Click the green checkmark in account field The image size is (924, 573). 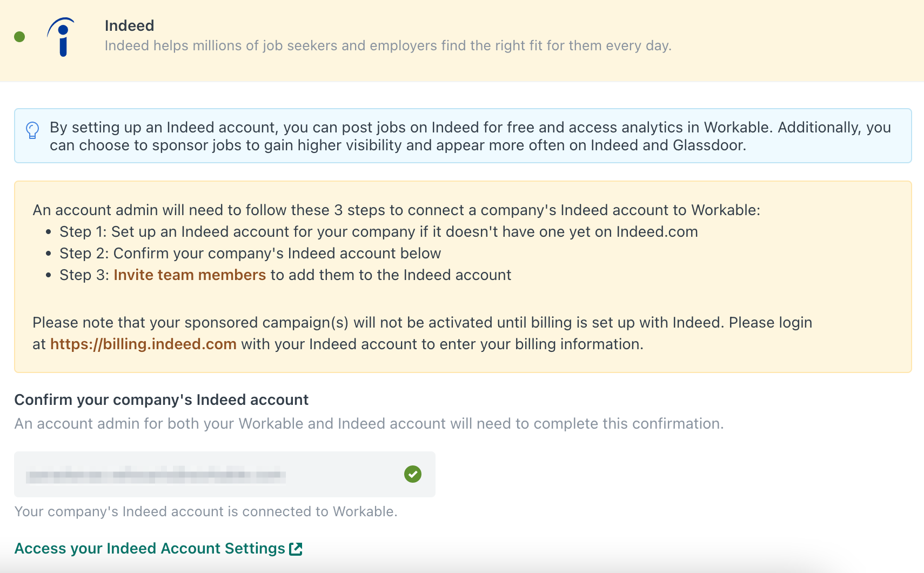[x=413, y=474]
